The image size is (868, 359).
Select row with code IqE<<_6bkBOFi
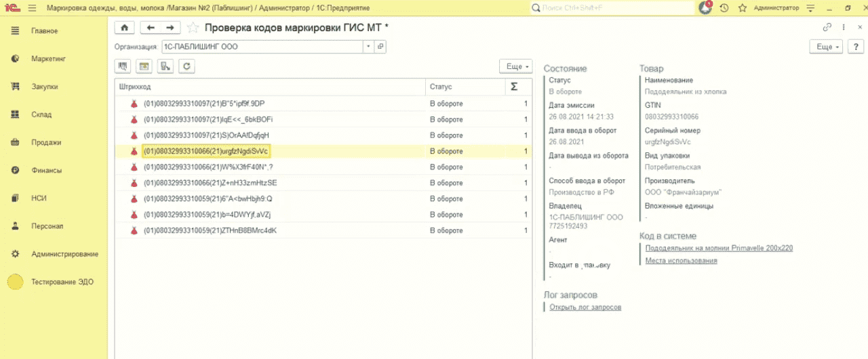(x=323, y=119)
